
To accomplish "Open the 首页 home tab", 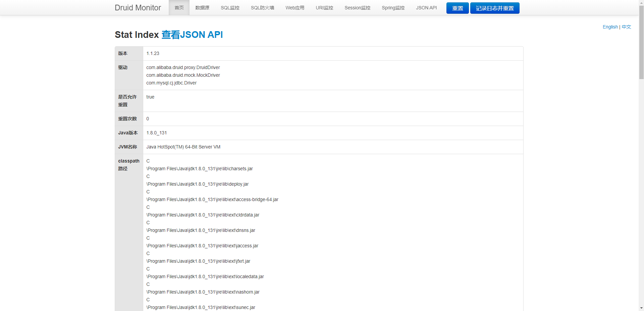I will (179, 8).
